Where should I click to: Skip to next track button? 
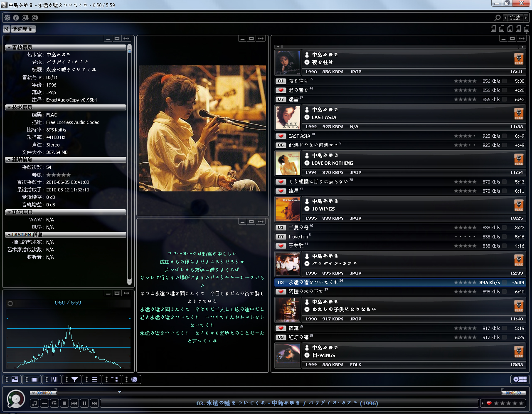(94, 403)
